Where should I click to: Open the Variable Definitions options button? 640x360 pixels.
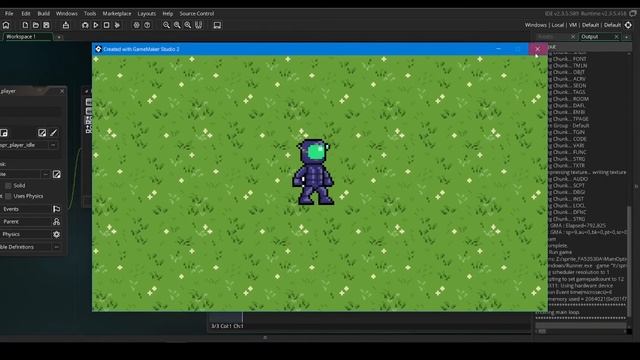pos(56,247)
